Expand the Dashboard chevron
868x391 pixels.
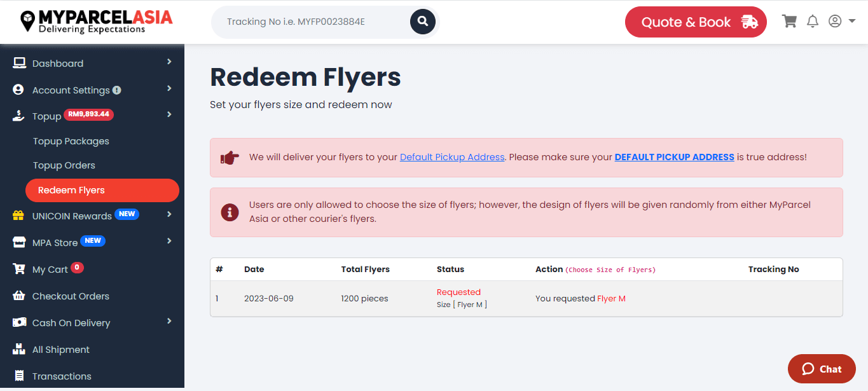point(169,62)
